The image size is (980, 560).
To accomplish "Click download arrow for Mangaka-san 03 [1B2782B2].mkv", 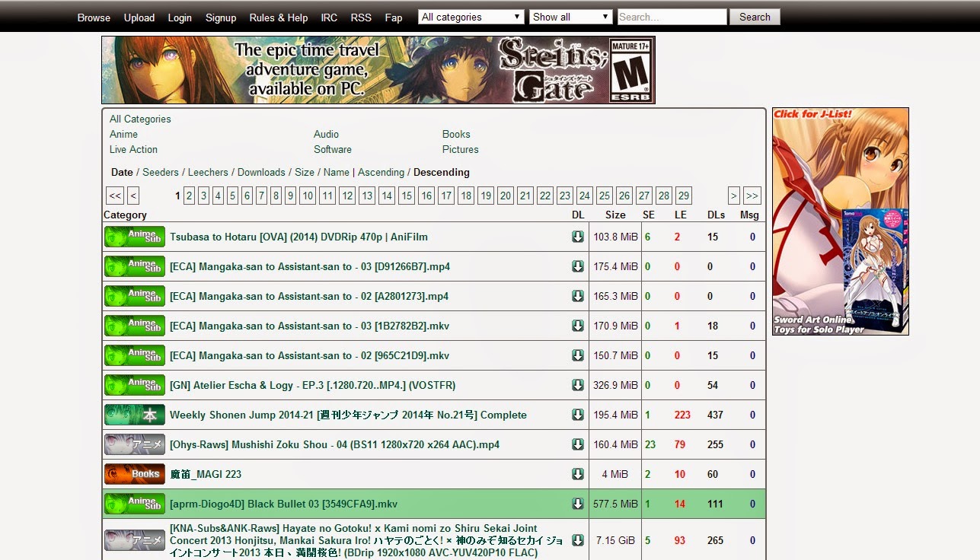I will click(x=578, y=326).
